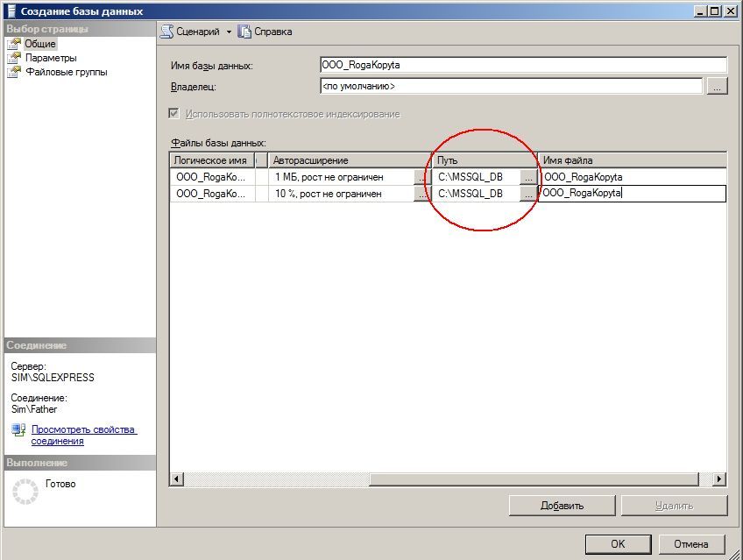The image size is (743, 560).
Task: Click the progress spinner icon by Готово
Action: click(25, 492)
